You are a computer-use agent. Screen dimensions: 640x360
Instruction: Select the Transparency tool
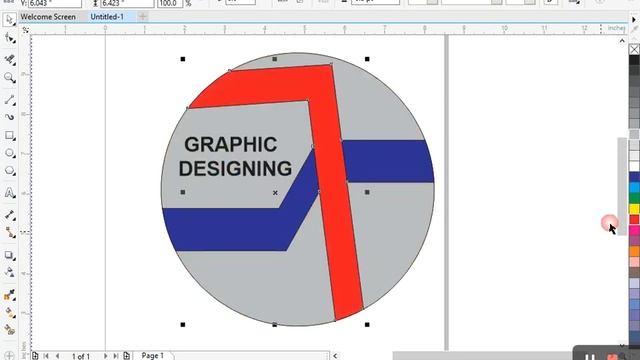click(9, 272)
